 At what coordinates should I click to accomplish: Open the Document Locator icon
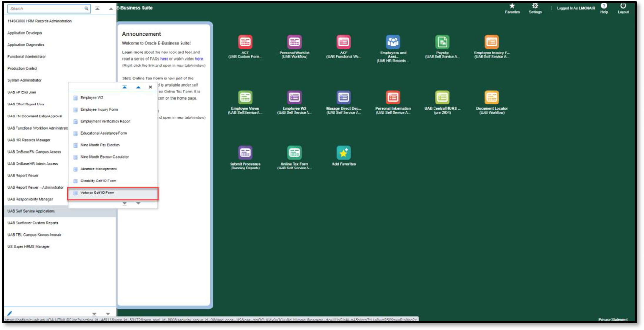(491, 98)
